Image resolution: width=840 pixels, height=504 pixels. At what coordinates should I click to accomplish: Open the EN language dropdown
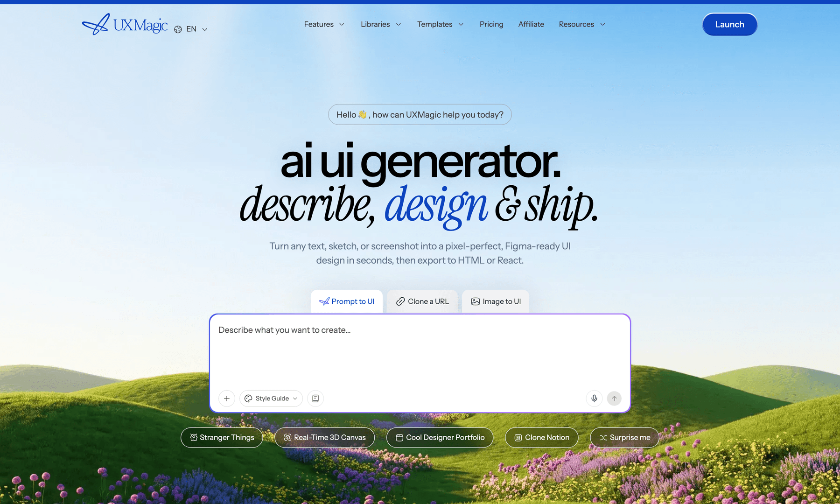click(191, 29)
